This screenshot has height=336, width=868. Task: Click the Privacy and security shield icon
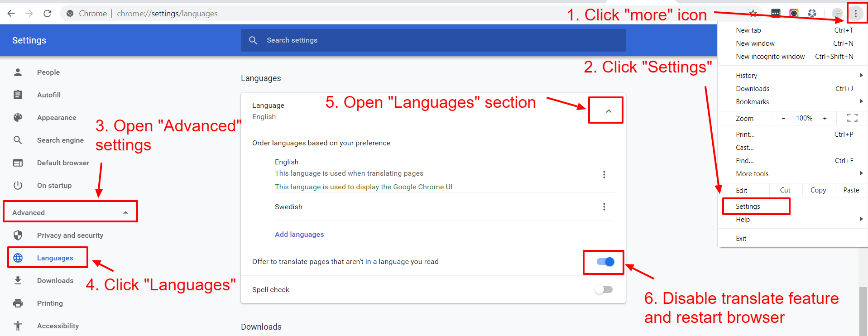(18, 235)
